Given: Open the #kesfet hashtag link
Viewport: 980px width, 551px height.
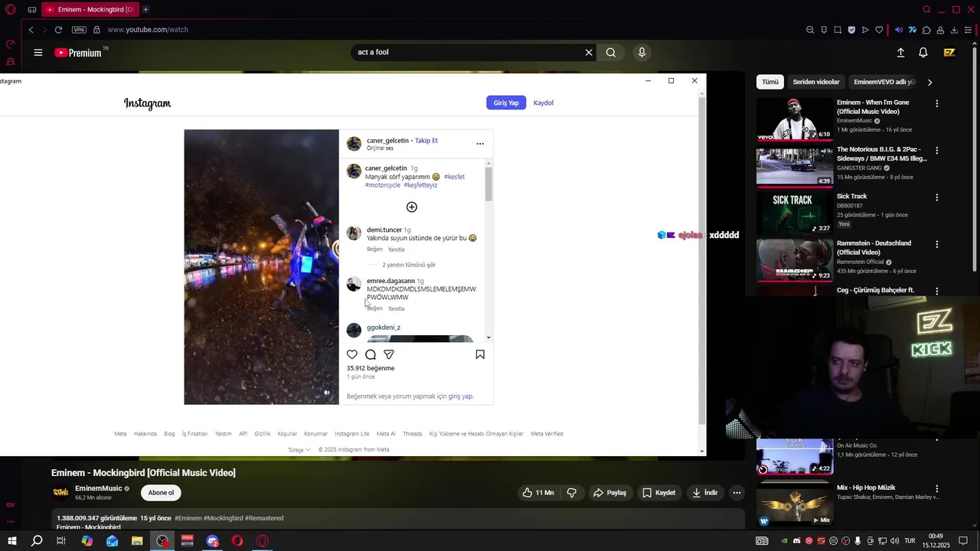Looking at the screenshot, I should pos(454,177).
